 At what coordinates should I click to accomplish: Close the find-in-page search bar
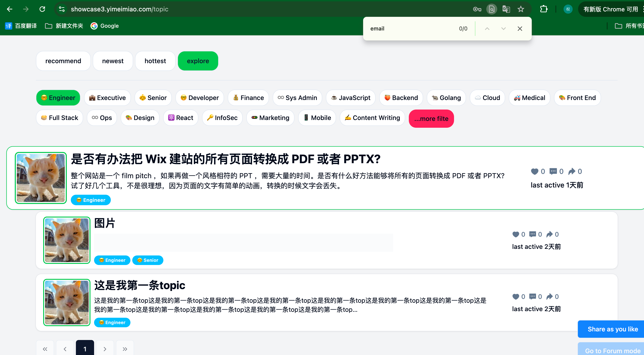(520, 29)
